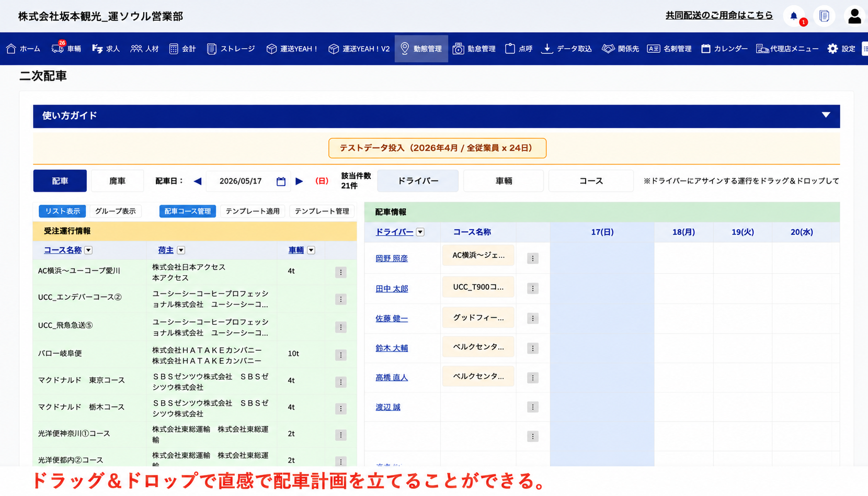
Task: Open the 代理店メニュー menu item
Action: (787, 49)
